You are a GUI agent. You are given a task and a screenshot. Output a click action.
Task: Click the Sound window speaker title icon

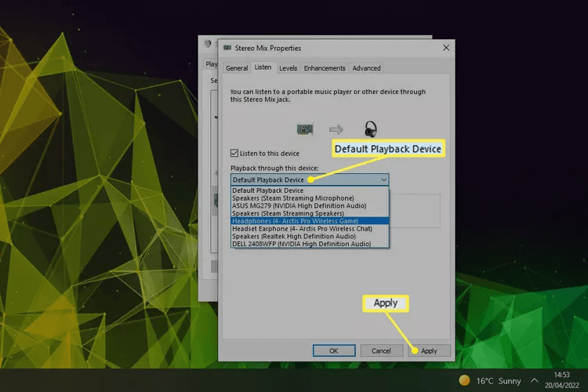pyautogui.click(x=208, y=44)
